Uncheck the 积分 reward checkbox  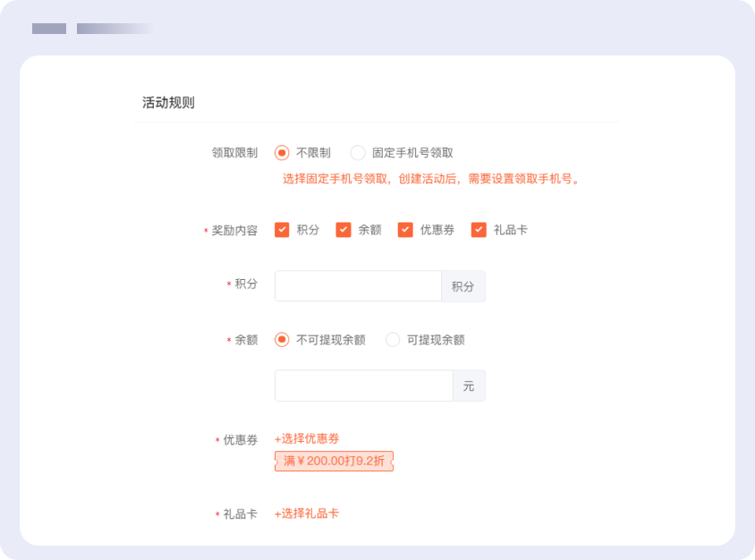click(282, 230)
